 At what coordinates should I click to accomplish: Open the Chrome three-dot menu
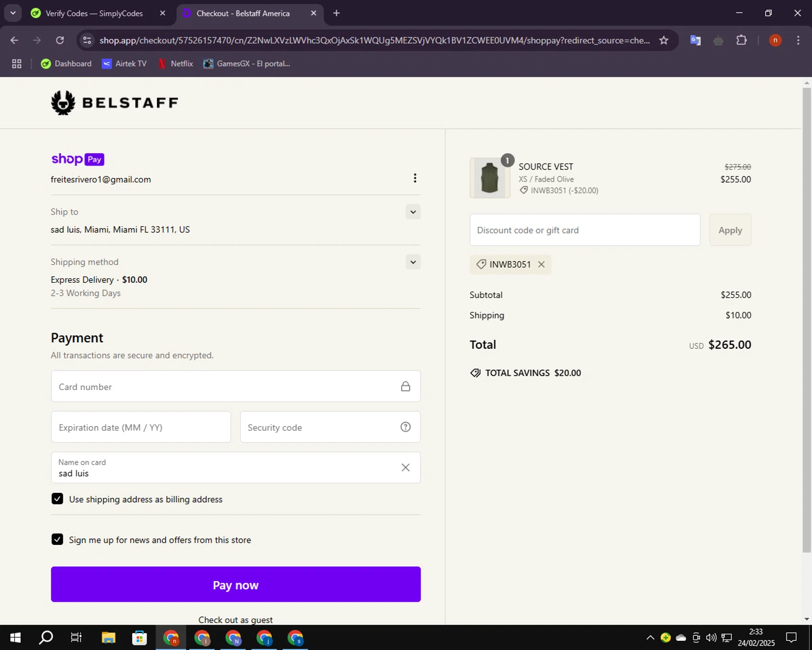pos(798,40)
